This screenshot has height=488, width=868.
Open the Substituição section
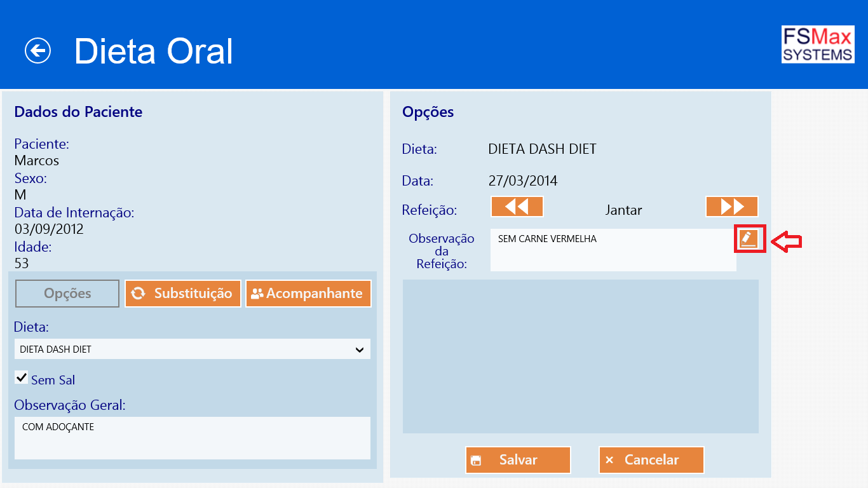tap(183, 294)
